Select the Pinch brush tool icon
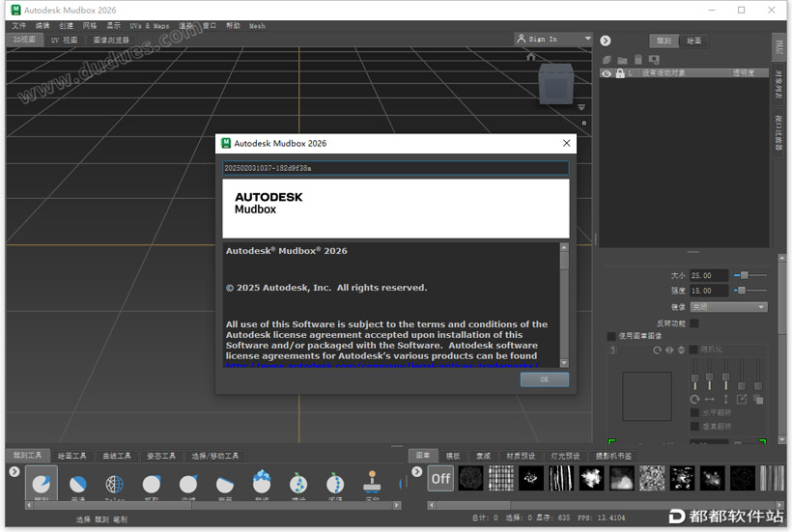Screen dimensions: 792x532 coord(188,484)
